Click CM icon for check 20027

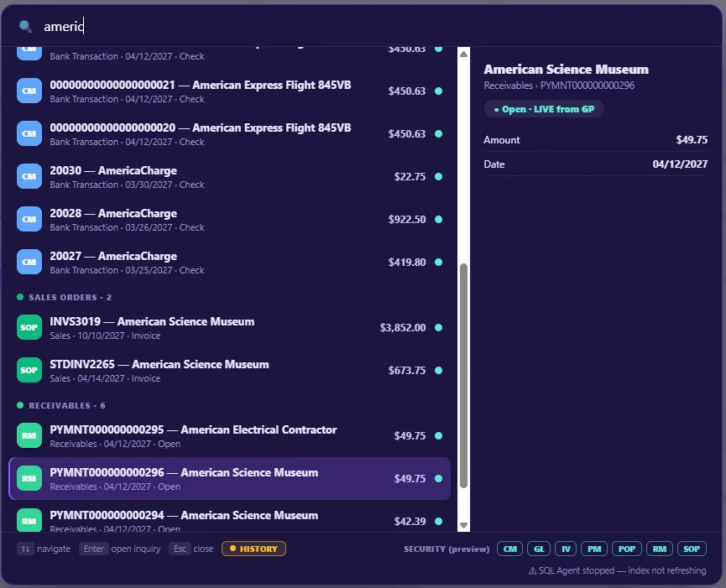(29, 263)
